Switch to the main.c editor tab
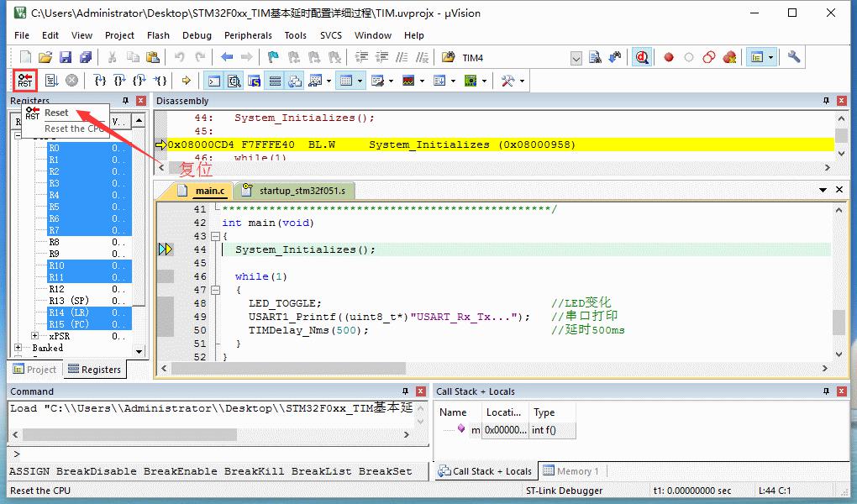Screen dimensions: 857x504 click(202, 190)
